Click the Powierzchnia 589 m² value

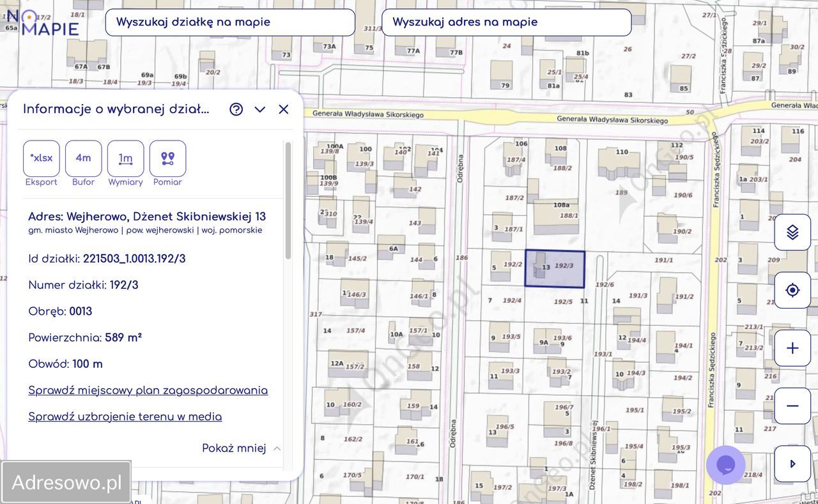(123, 338)
